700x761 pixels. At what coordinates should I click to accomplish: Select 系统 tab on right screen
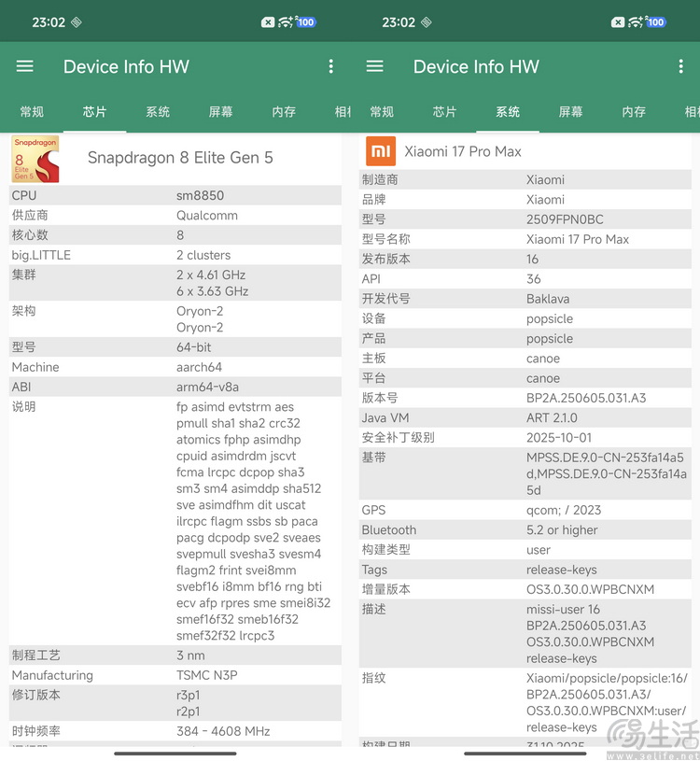[x=508, y=112]
